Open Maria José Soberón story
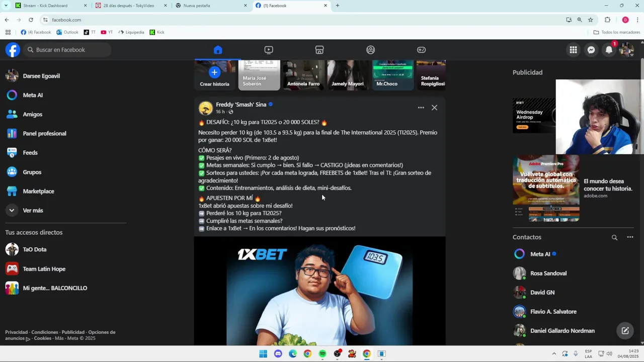644x362 pixels. tap(259, 75)
